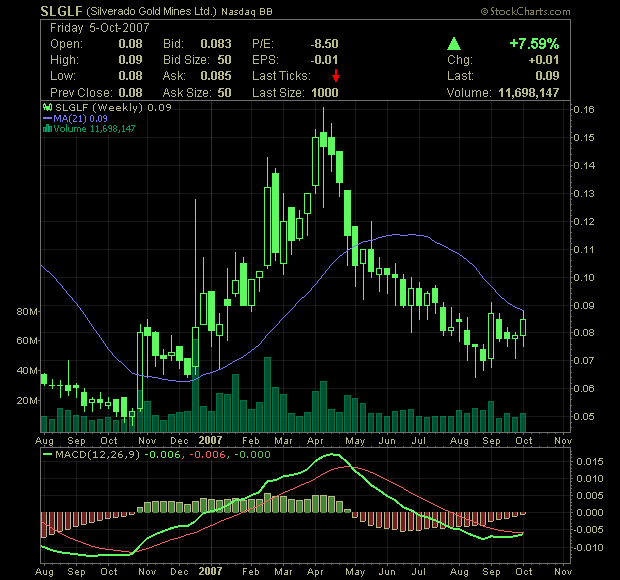This screenshot has height=580, width=620.
Task: Click the P/E value -8.50
Action: tap(324, 43)
